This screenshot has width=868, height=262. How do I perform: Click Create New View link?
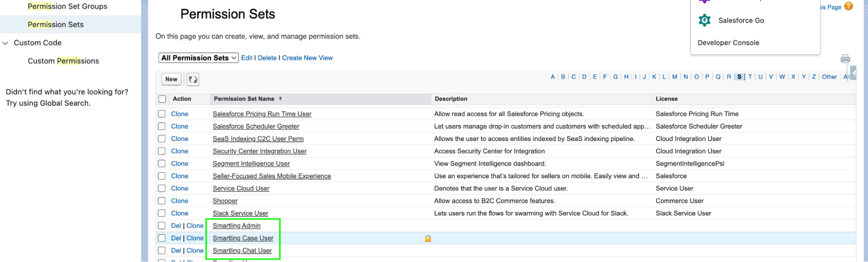307,58
